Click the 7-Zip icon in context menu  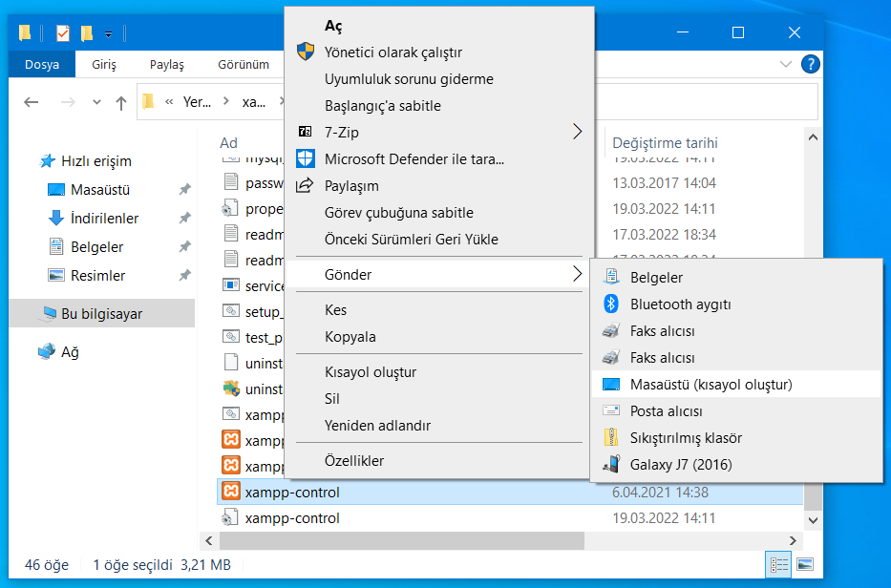tap(306, 132)
